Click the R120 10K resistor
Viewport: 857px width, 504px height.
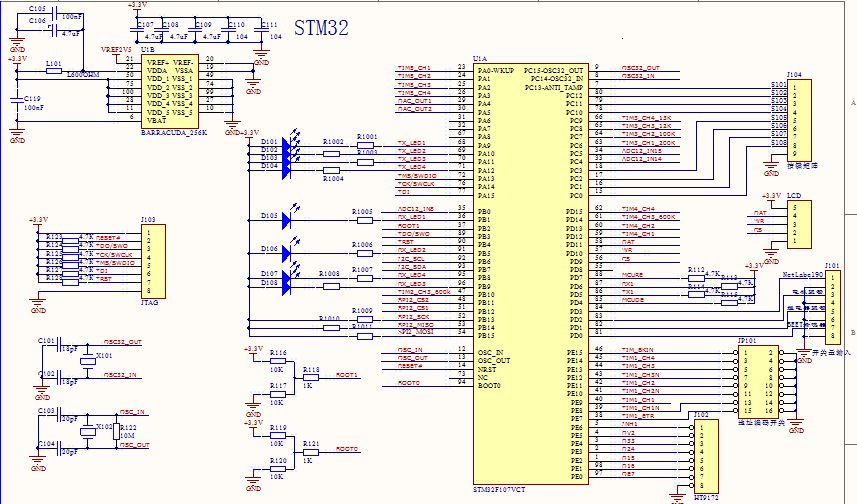277,469
